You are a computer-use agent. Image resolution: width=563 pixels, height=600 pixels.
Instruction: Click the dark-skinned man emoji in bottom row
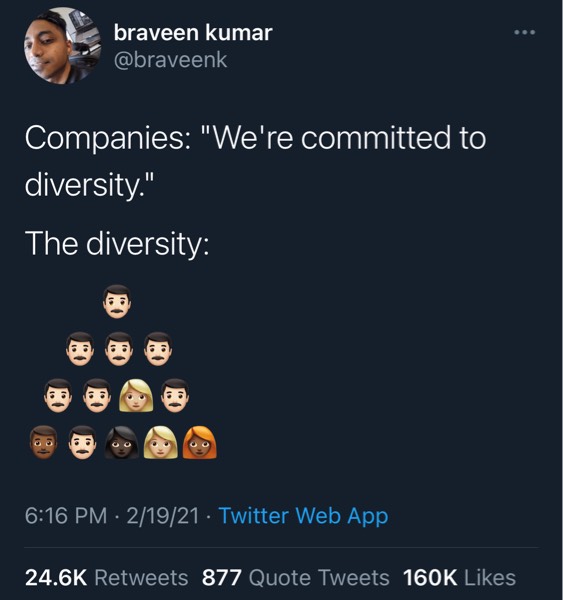pos(44,442)
